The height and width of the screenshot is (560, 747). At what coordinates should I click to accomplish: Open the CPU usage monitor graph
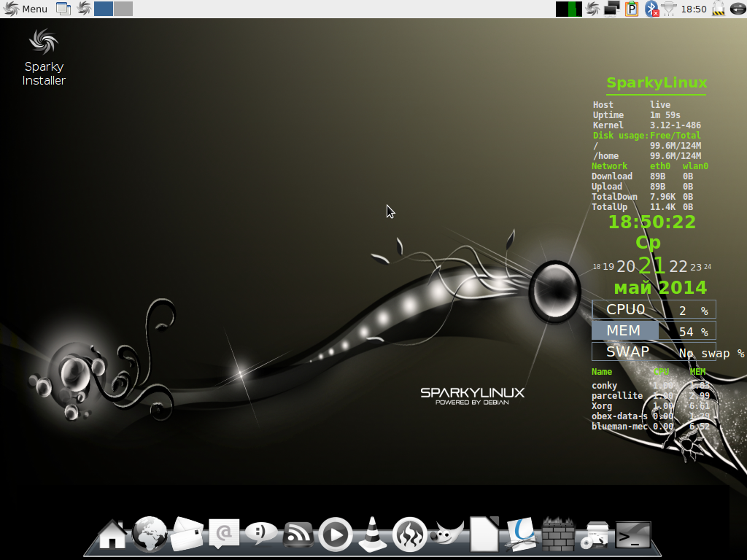(569, 9)
